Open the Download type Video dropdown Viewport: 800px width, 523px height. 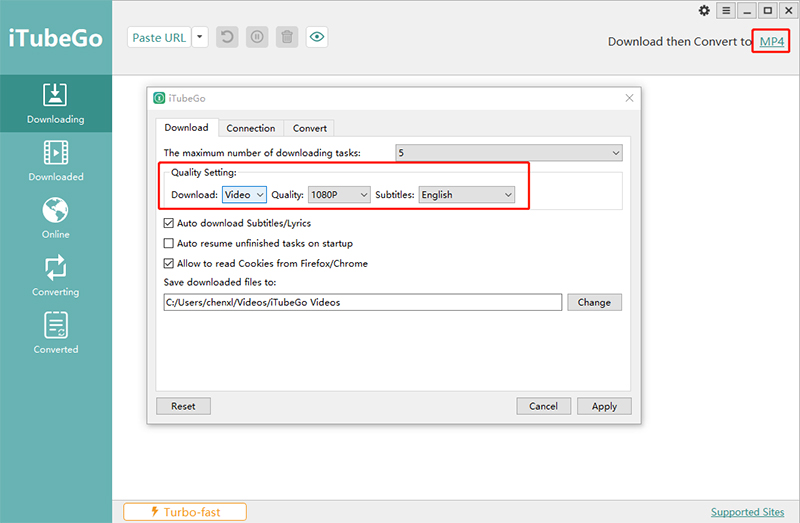244,194
